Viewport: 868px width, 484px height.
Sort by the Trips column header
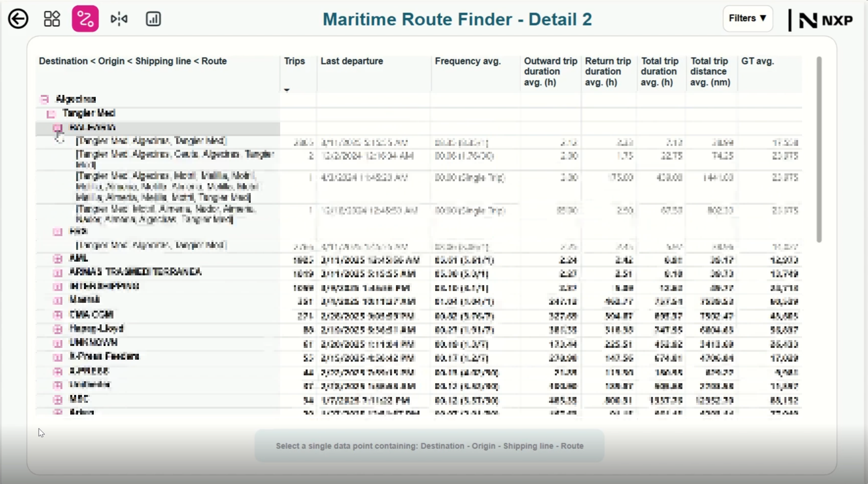click(x=294, y=62)
